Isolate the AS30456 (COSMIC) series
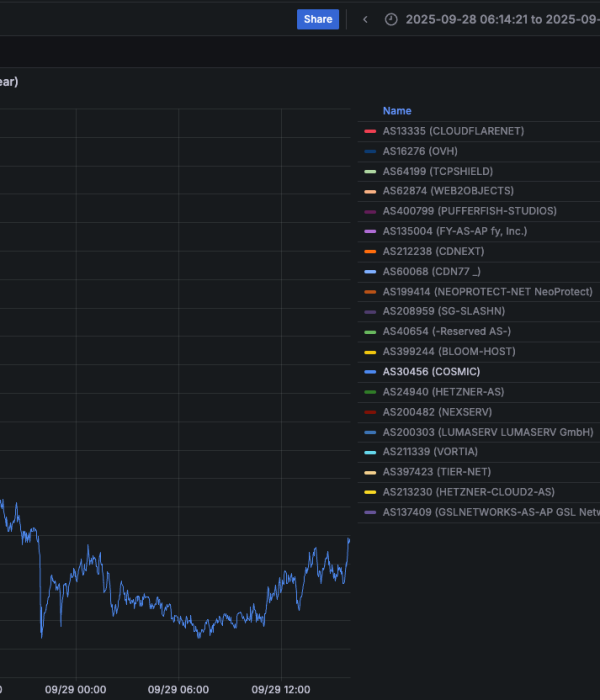This screenshot has width=600, height=700. (x=431, y=372)
